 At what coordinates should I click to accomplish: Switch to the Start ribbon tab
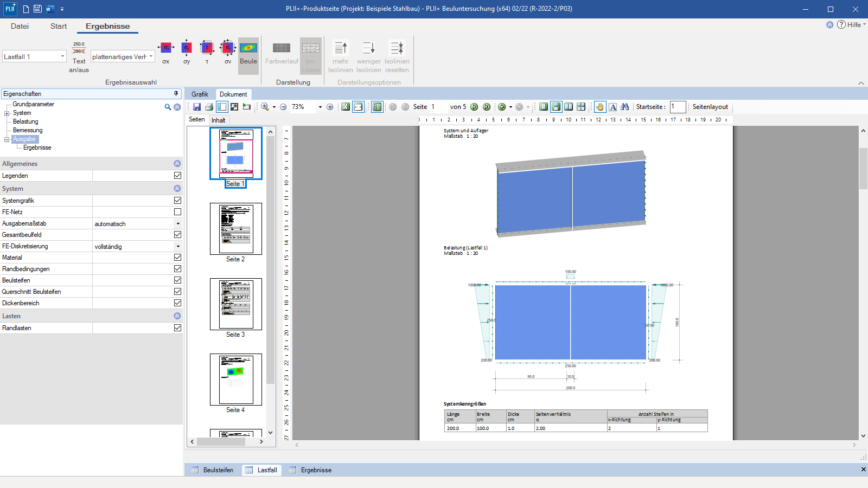coord(59,26)
